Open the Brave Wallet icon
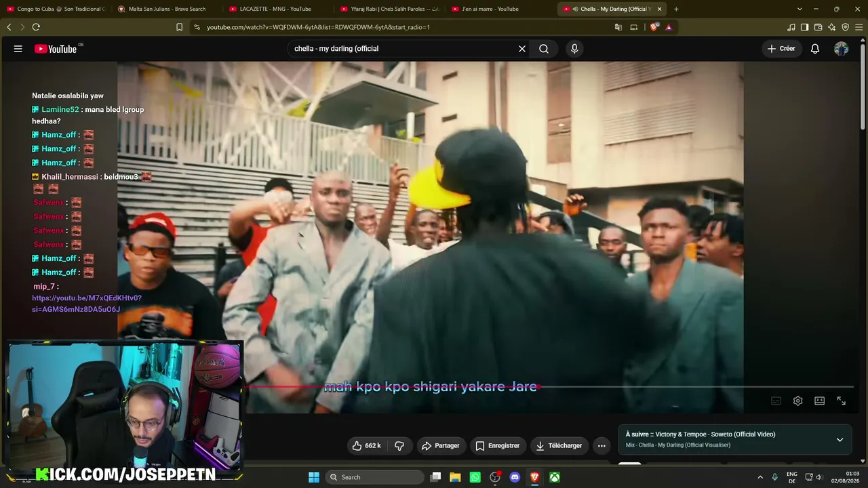Image resolution: width=868 pixels, height=488 pixels. point(818,27)
